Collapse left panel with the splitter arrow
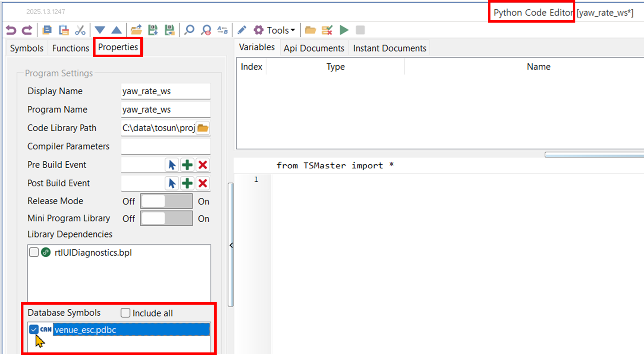This screenshot has width=644, height=355. [x=231, y=245]
